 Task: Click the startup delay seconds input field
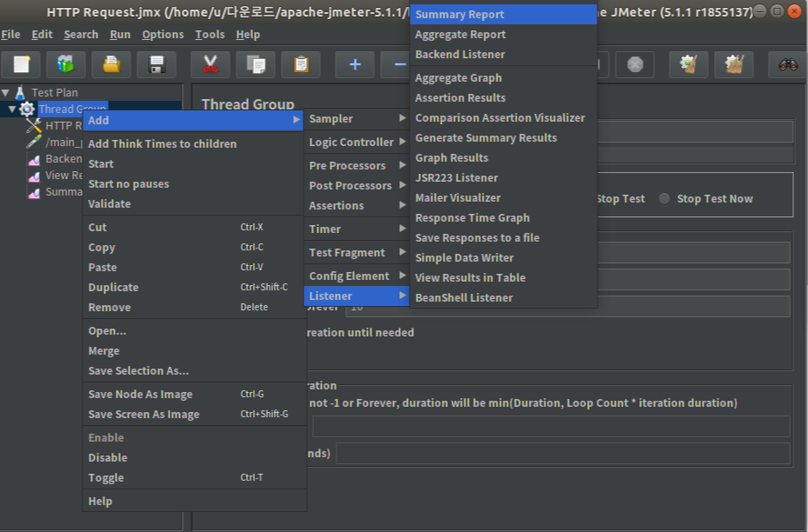click(563, 454)
